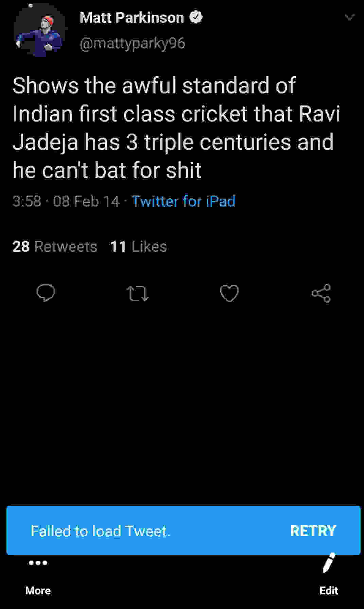Tap the three-dot icon above More
Image resolution: width=364 pixels, height=609 pixels.
(38, 563)
